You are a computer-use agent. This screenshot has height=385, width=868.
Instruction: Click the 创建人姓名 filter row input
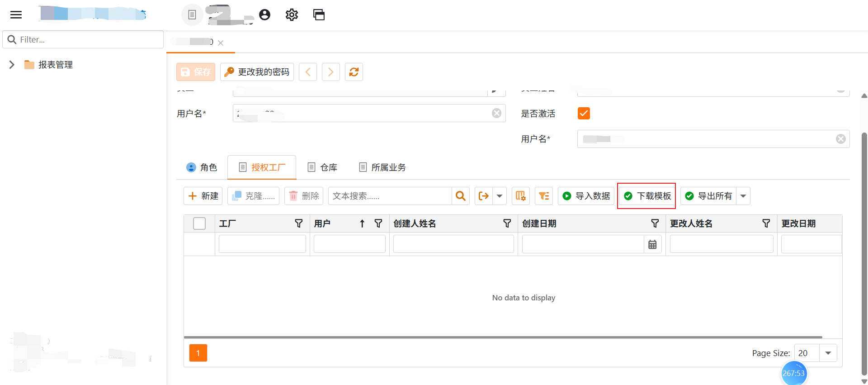pyautogui.click(x=453, y=244)
